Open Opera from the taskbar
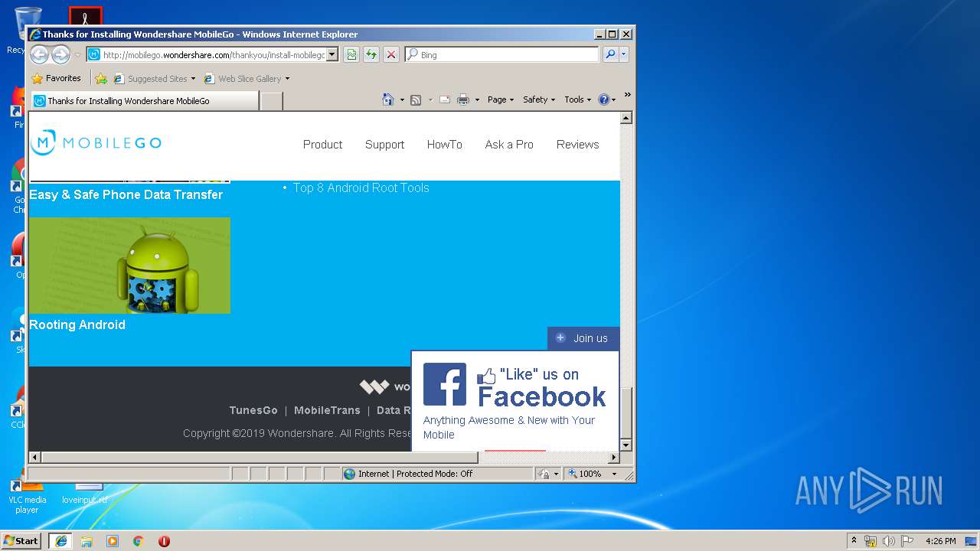 coord(164,541)
